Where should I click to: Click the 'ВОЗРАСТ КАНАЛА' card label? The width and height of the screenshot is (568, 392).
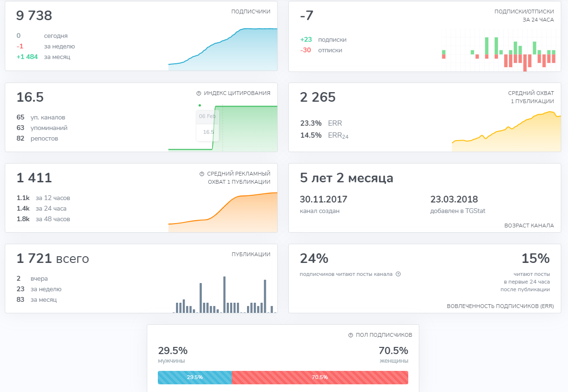point(529,226)
